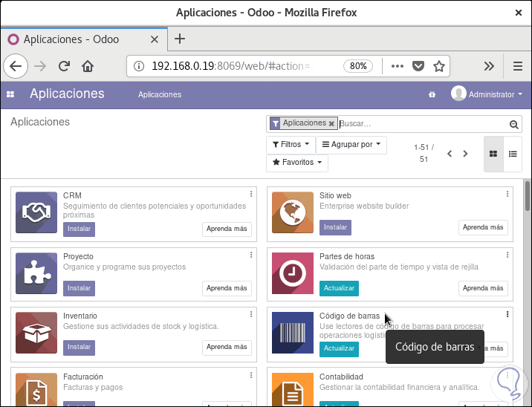Screen dimensions: 532x407
Task: Click the Código de barras barcode icon
Action: pyautogui.click(x=293, y=333)
